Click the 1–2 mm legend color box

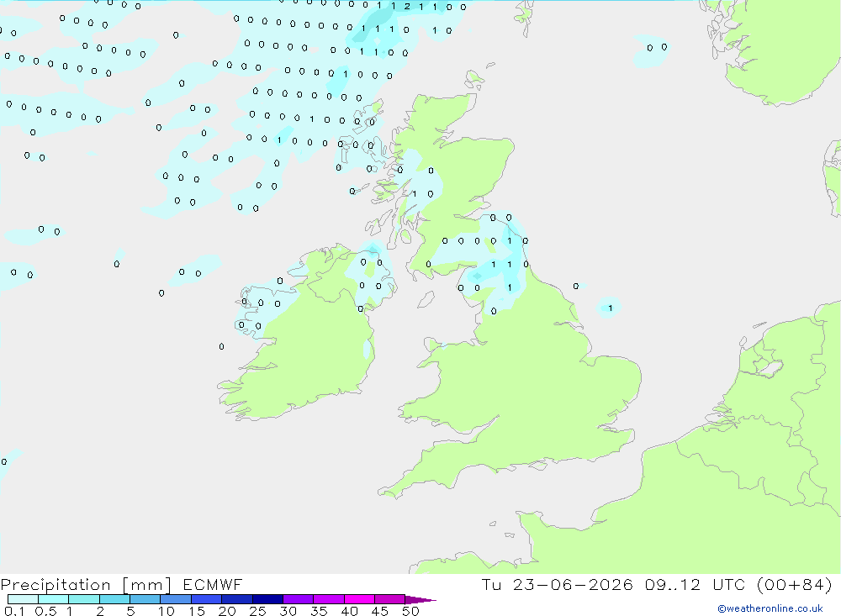(x=84, y=599)
